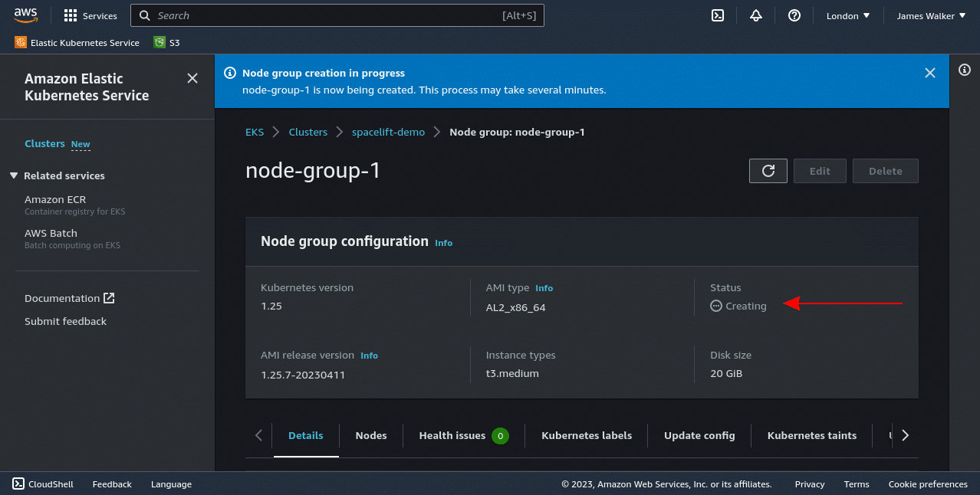Switch to the Details tab

tap(306, 435)
